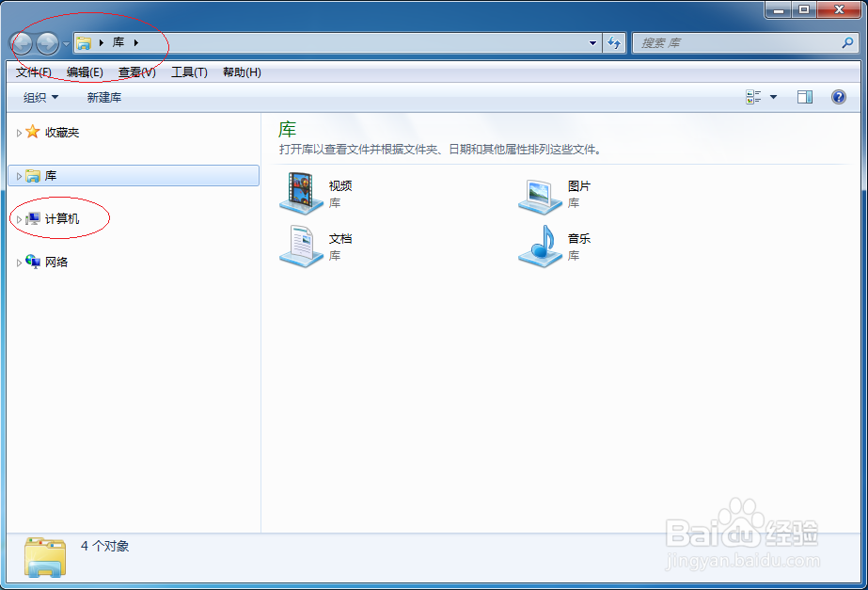Image resolution: width=868 pixels, height=590 pixels.
Task: Click the blue help question-mark icon
Action: pyautogui.click(x=837, y=97)
